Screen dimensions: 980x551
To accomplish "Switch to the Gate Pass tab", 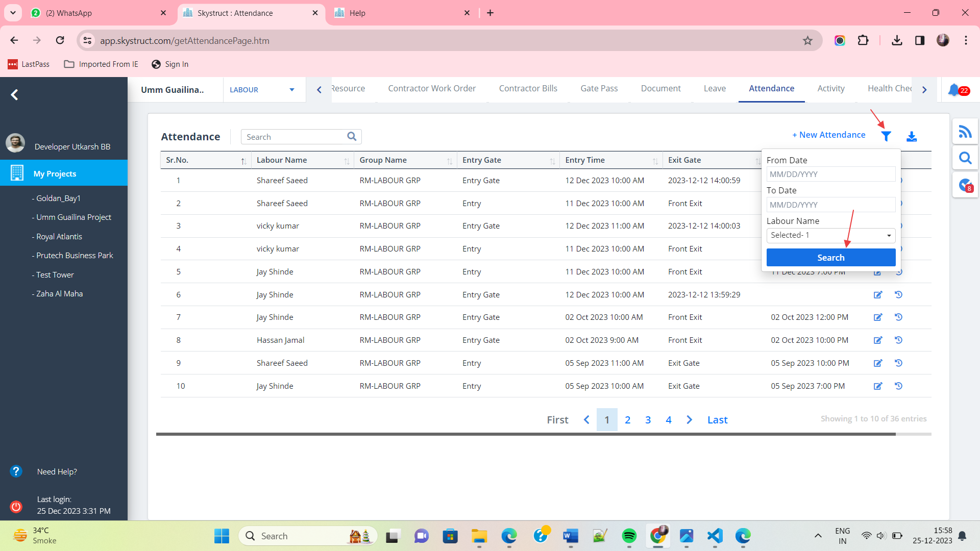I will pos(599,88).
